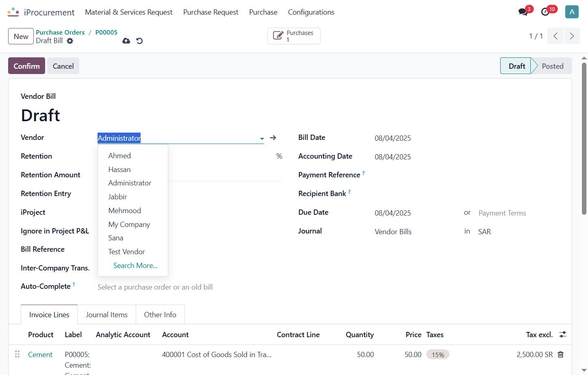Click the Cement product link
The image size is (588, 375).
[x=40, y=355]
